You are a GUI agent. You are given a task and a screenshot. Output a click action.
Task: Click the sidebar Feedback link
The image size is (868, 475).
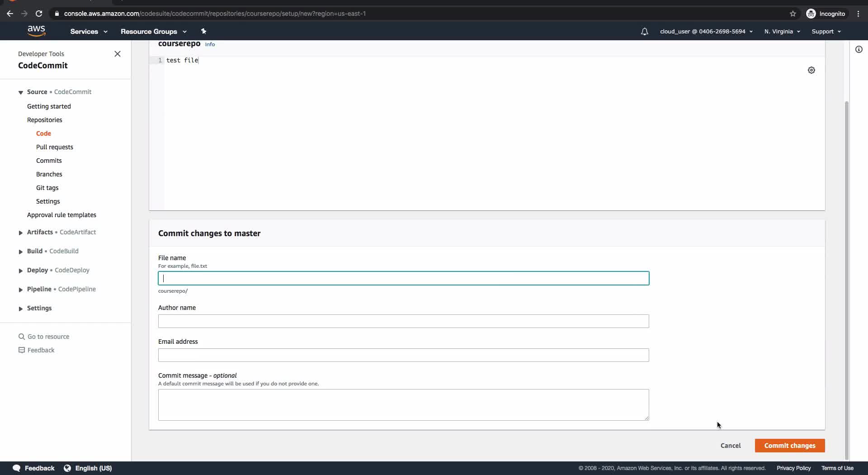coord(41,350)
